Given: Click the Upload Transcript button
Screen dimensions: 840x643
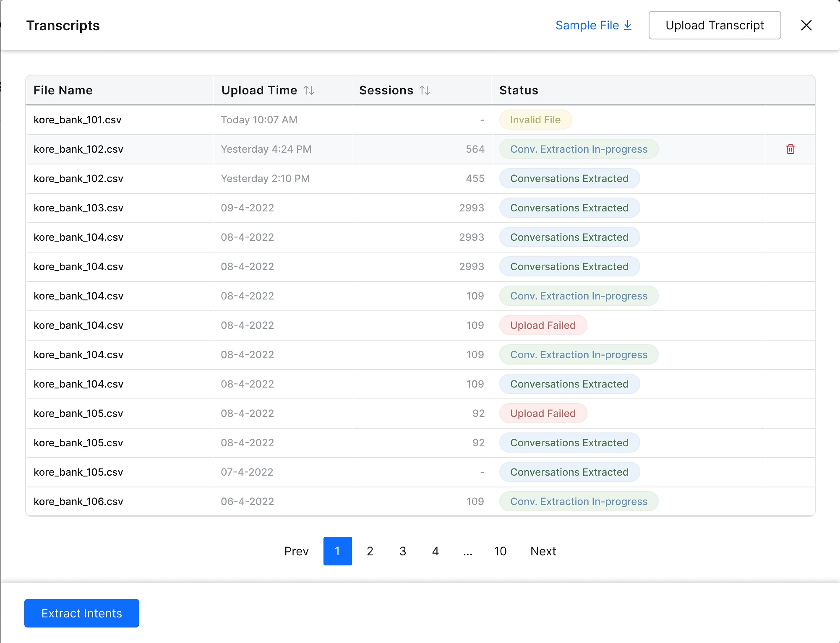Looking at the screenshot, I should point(714,25).
